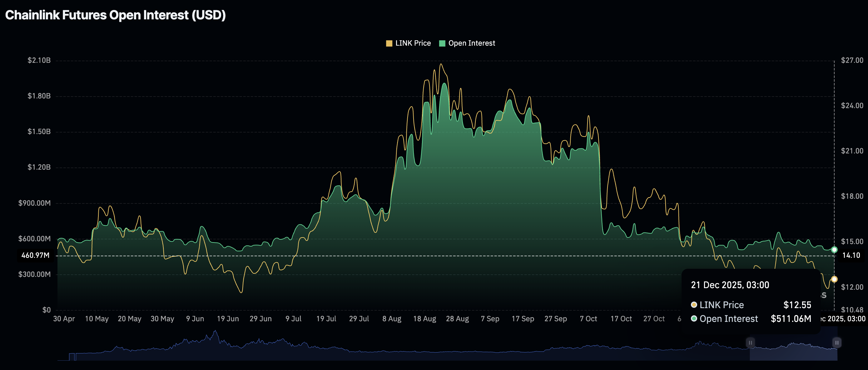
Task: Click the green dot icon beside Open Interest
Action: (693, 318)
